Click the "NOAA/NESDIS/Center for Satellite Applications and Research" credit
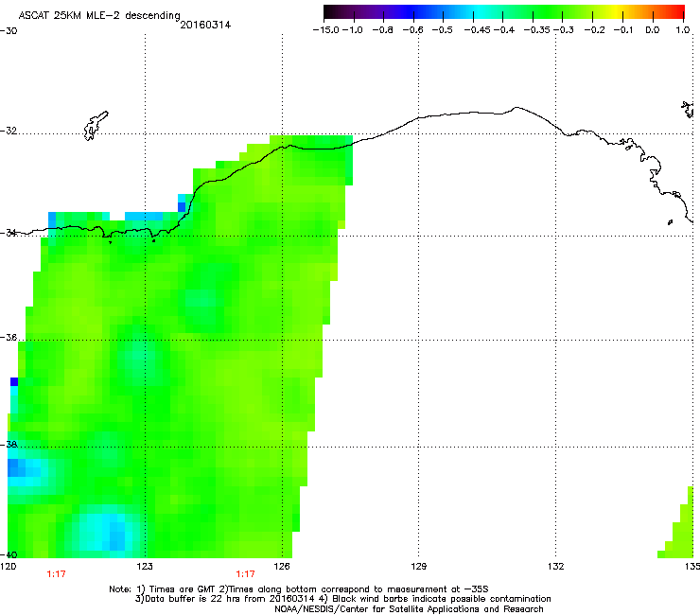 (409, 609)
